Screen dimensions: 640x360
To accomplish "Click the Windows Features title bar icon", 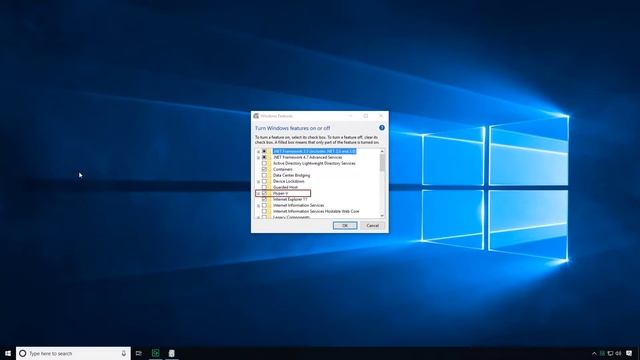I will click(256, 116).
